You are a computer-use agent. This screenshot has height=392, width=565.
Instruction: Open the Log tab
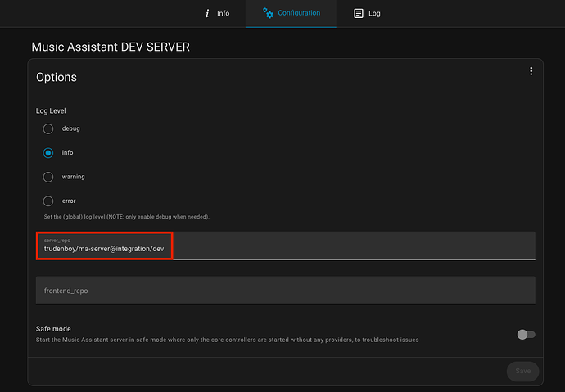367,13
